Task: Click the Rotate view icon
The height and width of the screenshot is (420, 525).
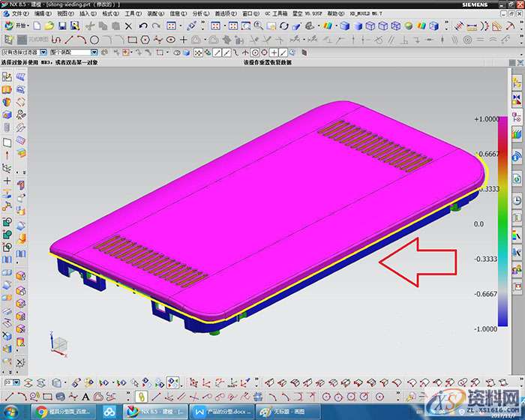Action: point(284,26)
